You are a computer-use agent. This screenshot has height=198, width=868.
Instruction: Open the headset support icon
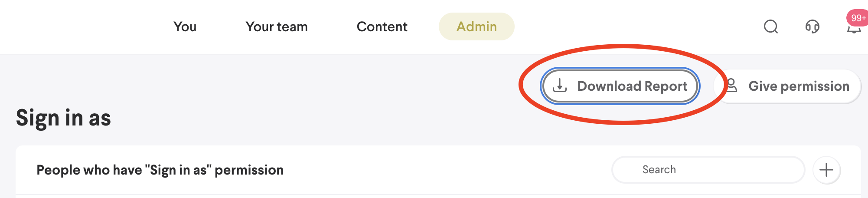pyautogui.click(x=812, y=27)
